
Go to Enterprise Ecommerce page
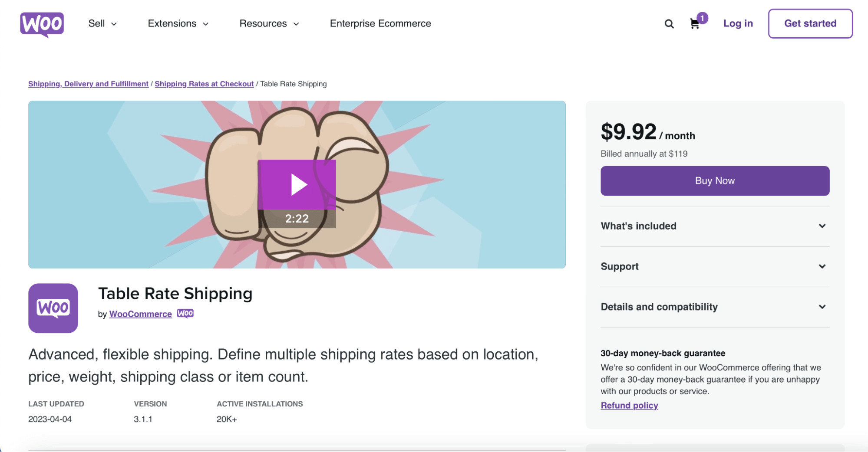coord(380,23)
